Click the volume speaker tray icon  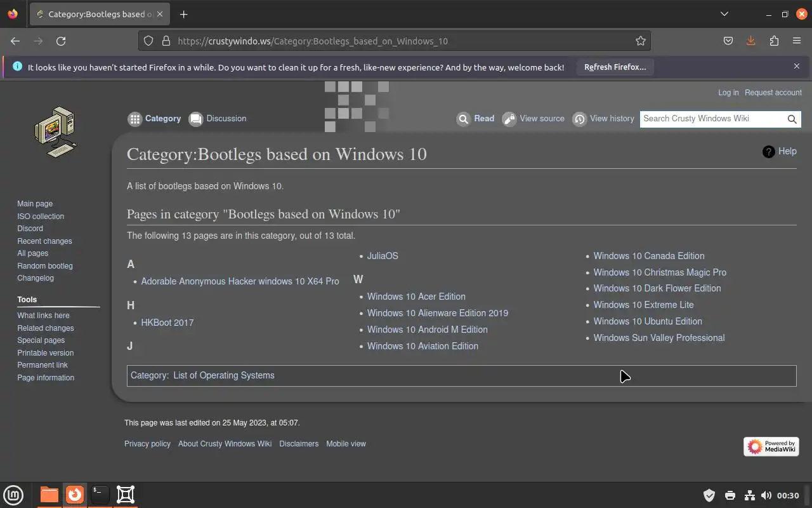tap(766, 495)
